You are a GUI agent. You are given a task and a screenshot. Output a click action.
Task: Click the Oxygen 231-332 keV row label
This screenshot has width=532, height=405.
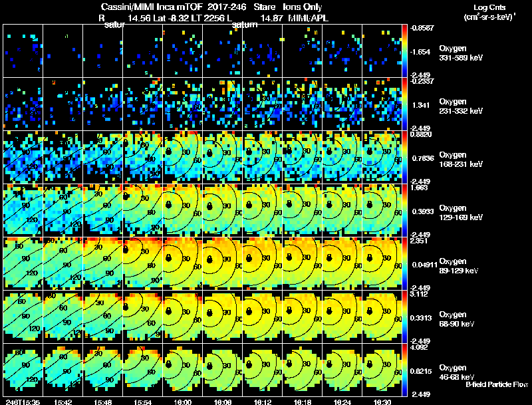pos(460,106)
